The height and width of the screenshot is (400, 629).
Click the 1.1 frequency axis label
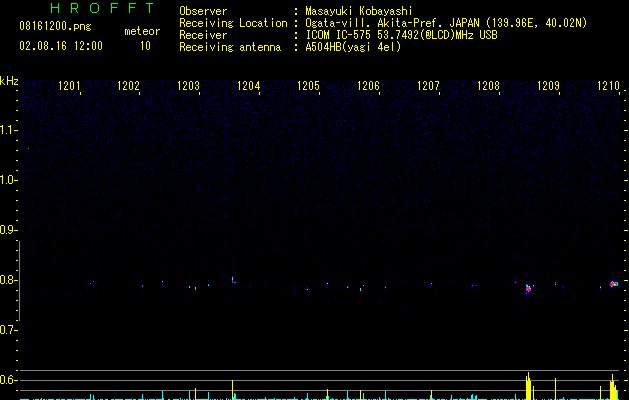tap(8, 130)
